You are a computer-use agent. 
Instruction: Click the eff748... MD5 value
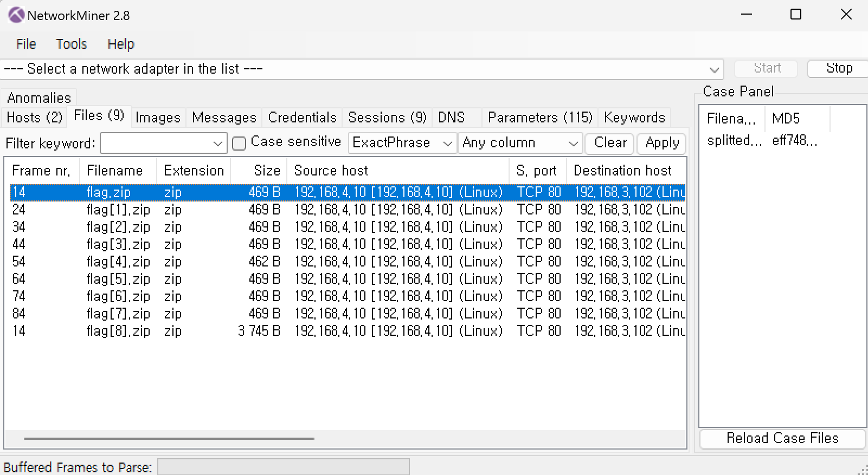pyautogui.click(x=795, y=141)
